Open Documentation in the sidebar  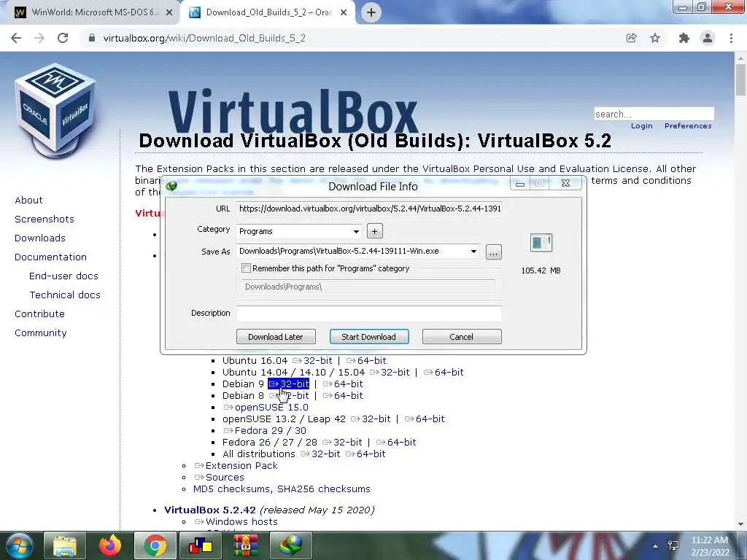point(50,257)
